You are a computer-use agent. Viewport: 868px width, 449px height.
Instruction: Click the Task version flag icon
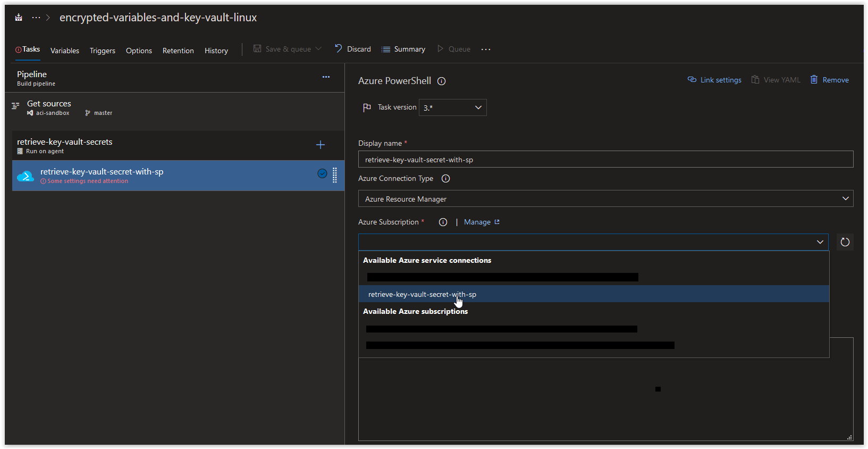click(x=367, y=107)
